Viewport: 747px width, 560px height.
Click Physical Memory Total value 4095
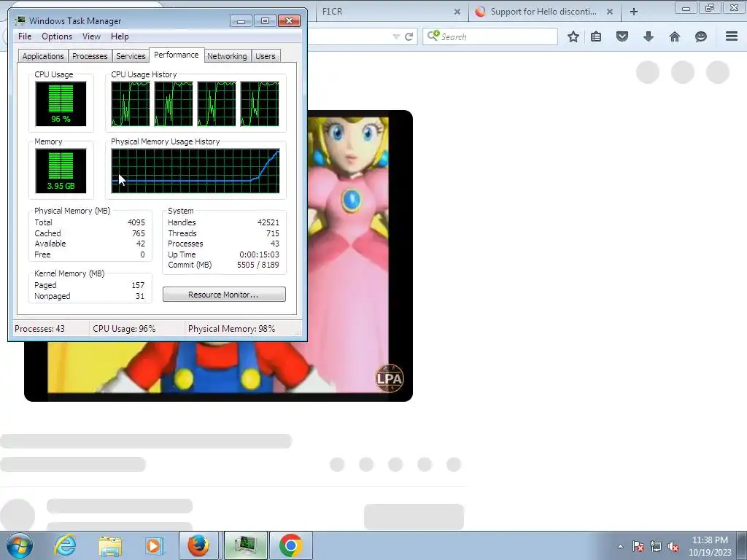pyautogui.click(x=136, y=222)
